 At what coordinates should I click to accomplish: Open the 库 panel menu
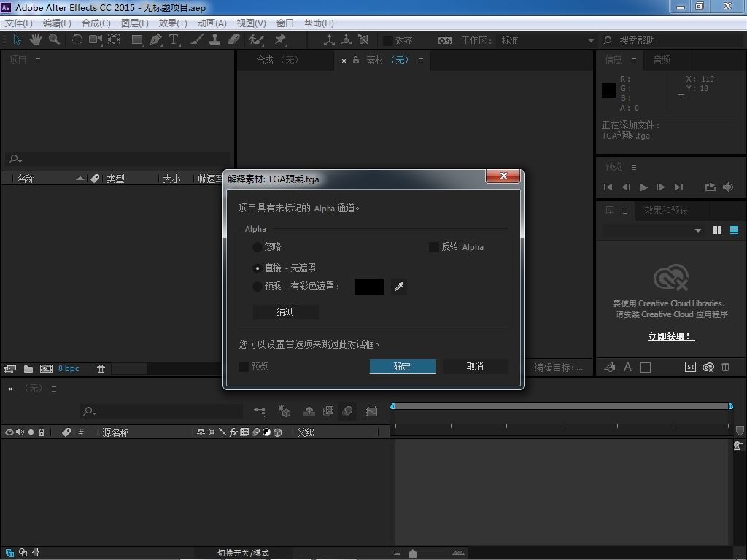[x=624, y=211]
